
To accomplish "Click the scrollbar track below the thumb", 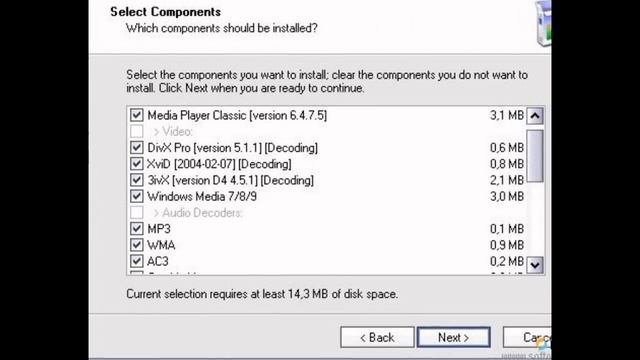I will (x=535, y=219).
